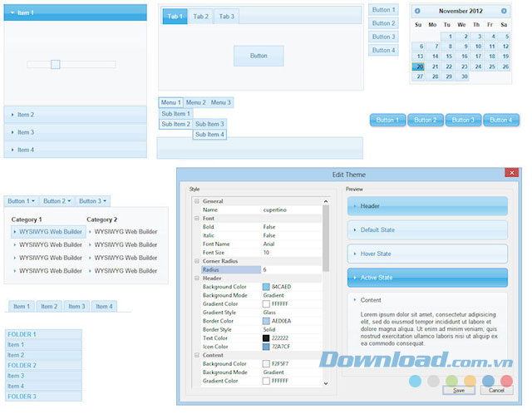The image size is (532, 414).
Task: Choose Sub Item 4 from submenu
Action: [x=209, y=135]
